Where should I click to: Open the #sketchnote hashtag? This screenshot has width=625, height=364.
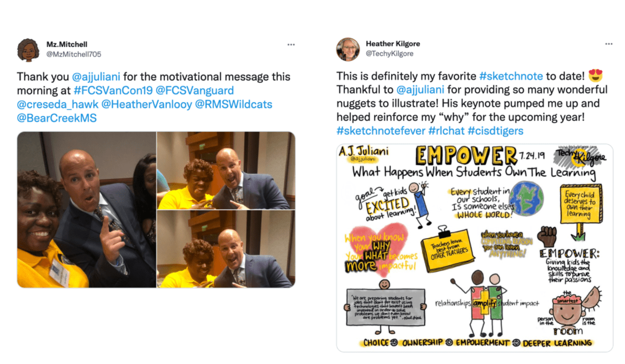511,76
